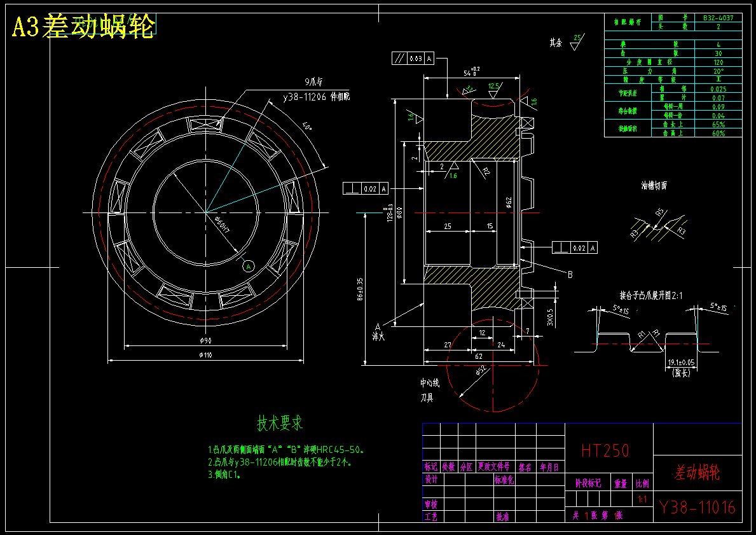The image size is (756, 535).
Task: Select the '比例' header cell
Action: [642, 483]
